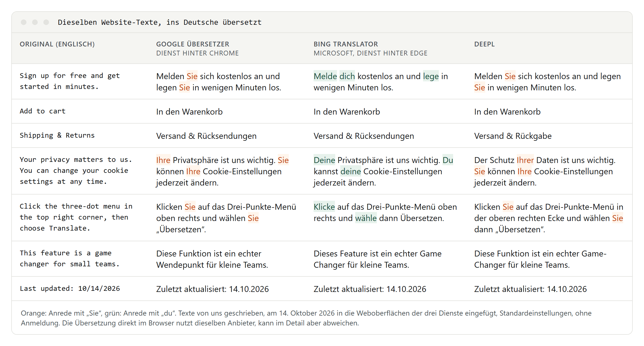Click 'In den Warenkorb' in DeepL column
This screenshot has width=644, height=346.
click(507, 112)
